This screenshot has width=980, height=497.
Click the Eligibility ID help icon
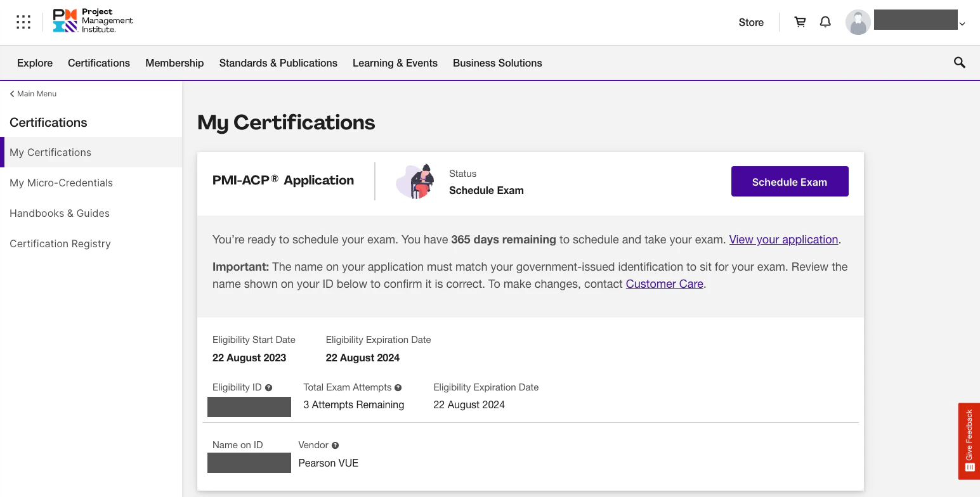(x=269, y=388)
